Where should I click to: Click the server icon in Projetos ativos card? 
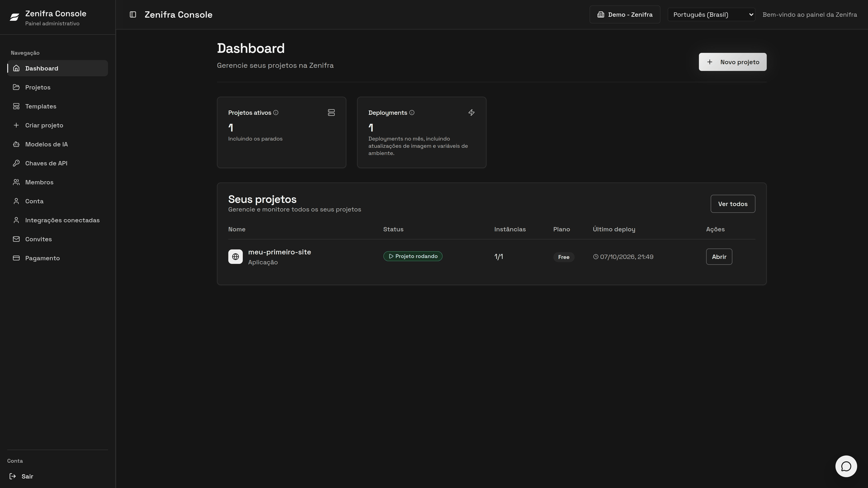click(331, 113)
